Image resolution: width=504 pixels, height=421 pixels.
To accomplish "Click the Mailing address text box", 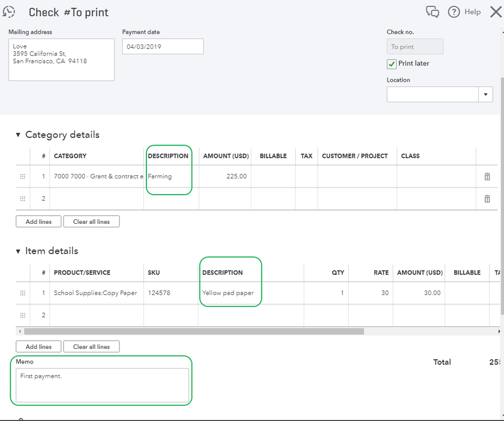I will (61, 59).
